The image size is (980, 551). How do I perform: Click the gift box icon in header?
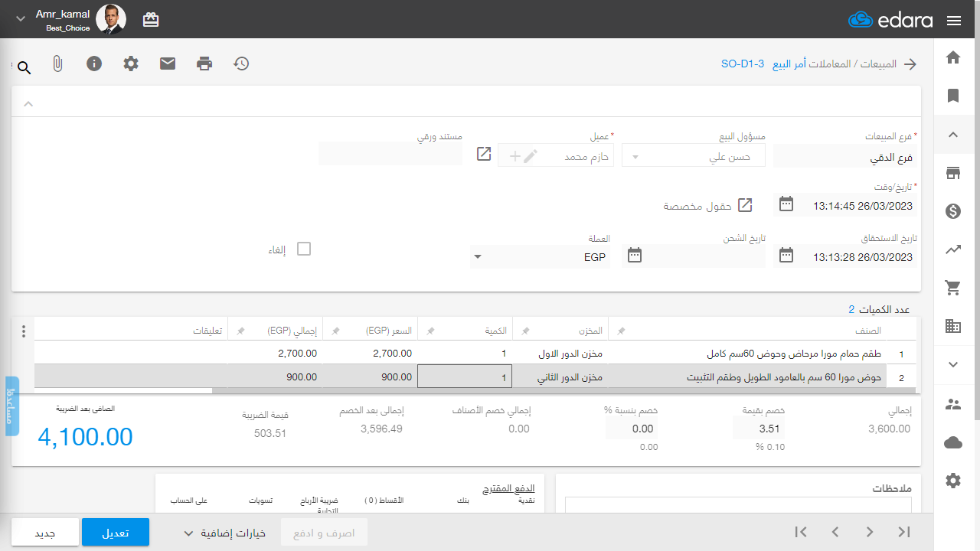tap(151, 20)
